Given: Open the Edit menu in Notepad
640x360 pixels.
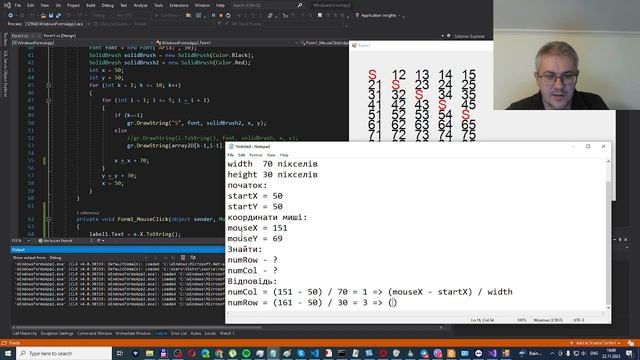Looking at the screenshot, I should [x=242, y=155].
